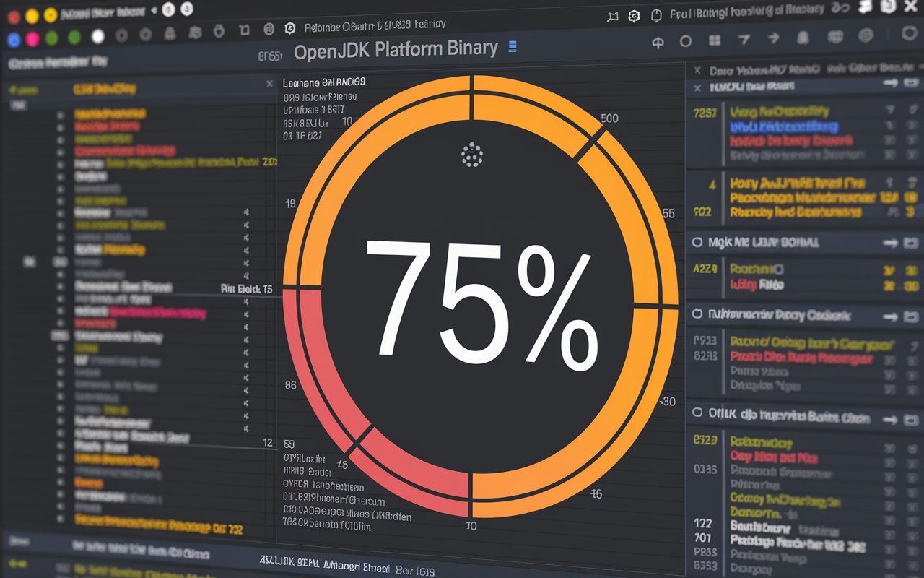Screen dimensions: 924x578
Task: Click the white circle in the toolbar row
Action: coord(97,36)
